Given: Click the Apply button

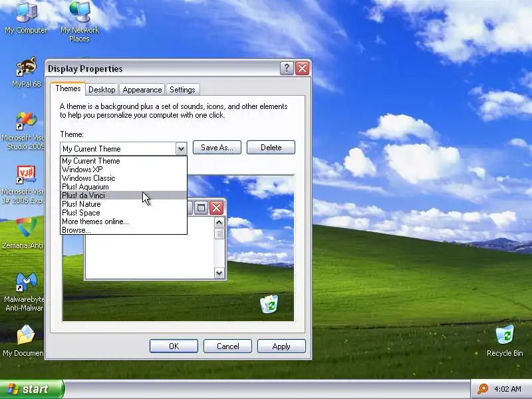Looking at the screenshot, I should click(x=281, y=346).
